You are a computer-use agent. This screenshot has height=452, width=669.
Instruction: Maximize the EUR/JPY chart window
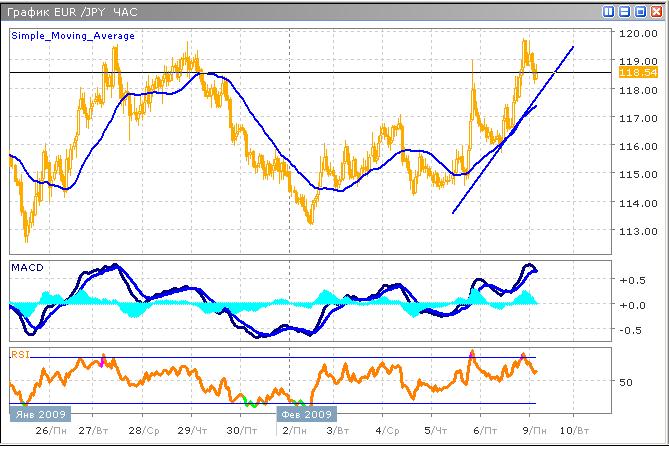(x=640, y=12)
